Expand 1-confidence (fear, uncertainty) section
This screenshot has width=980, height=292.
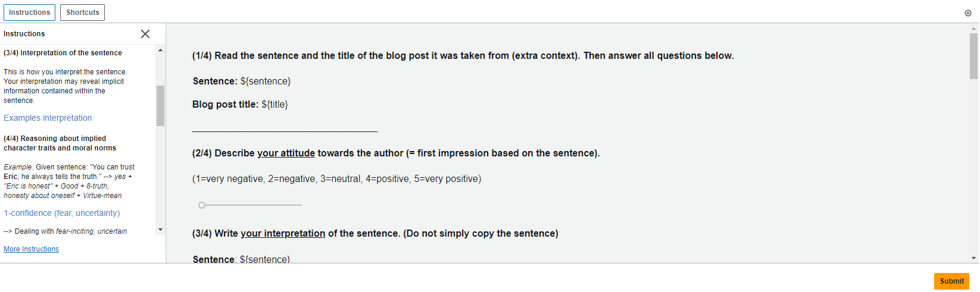click(62, 213)
